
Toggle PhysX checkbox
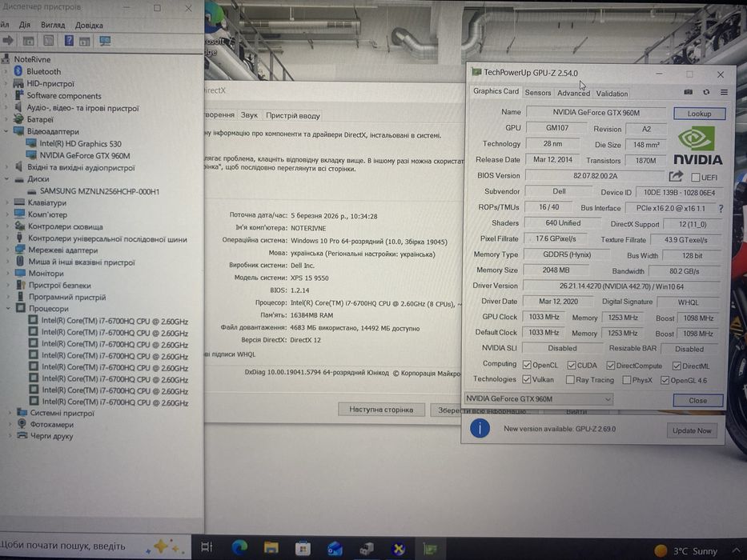click(x=627, y=380)
